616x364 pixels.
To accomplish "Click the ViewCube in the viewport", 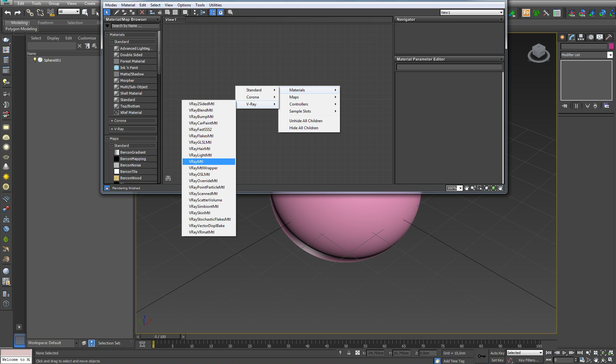I will 539,53.
